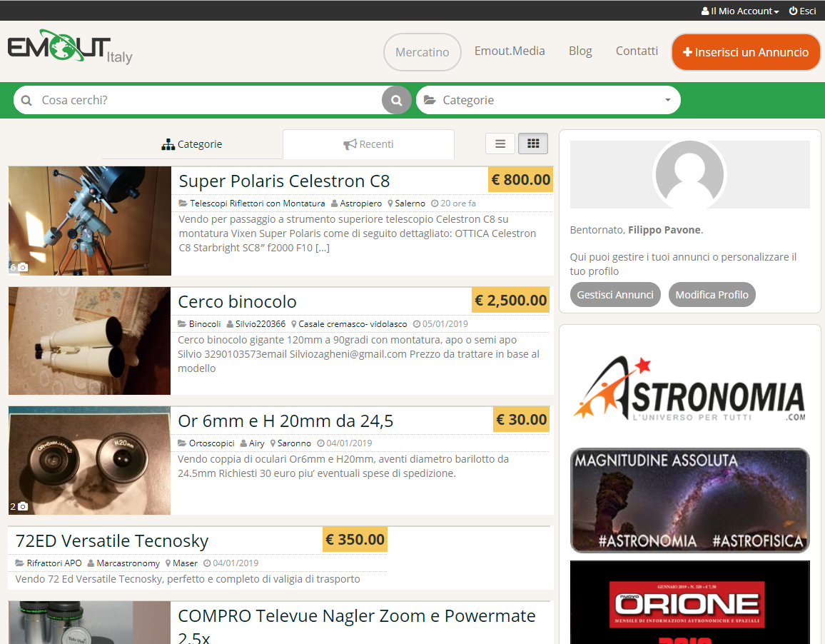Screen dimensions: 825x644
Task: Click the Maser location link
Action: point(186,563)
